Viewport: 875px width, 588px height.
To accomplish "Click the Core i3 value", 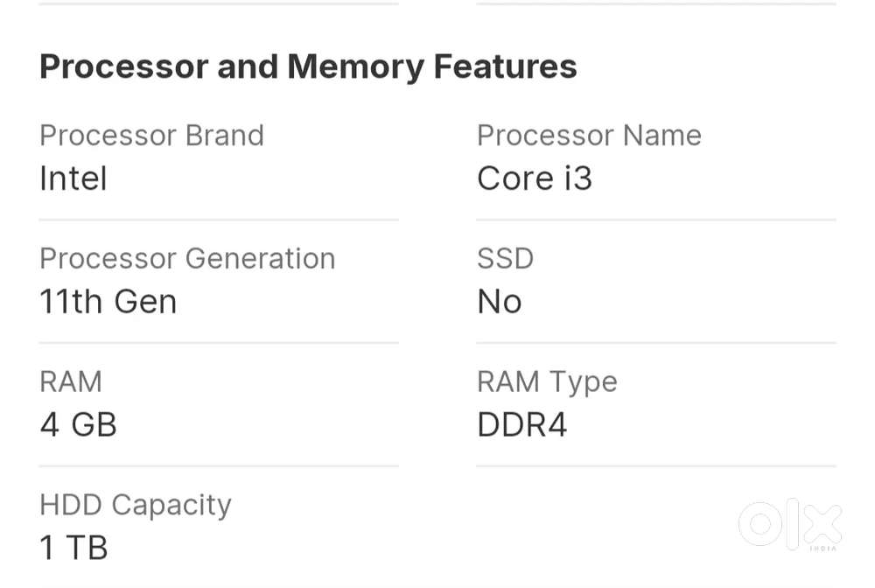I will pos(535,178).
